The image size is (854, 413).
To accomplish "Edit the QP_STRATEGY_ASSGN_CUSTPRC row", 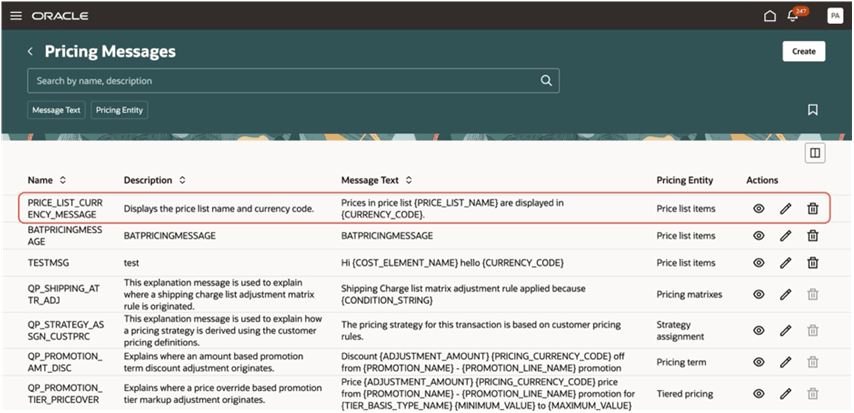I will click(x=785, y=330).
